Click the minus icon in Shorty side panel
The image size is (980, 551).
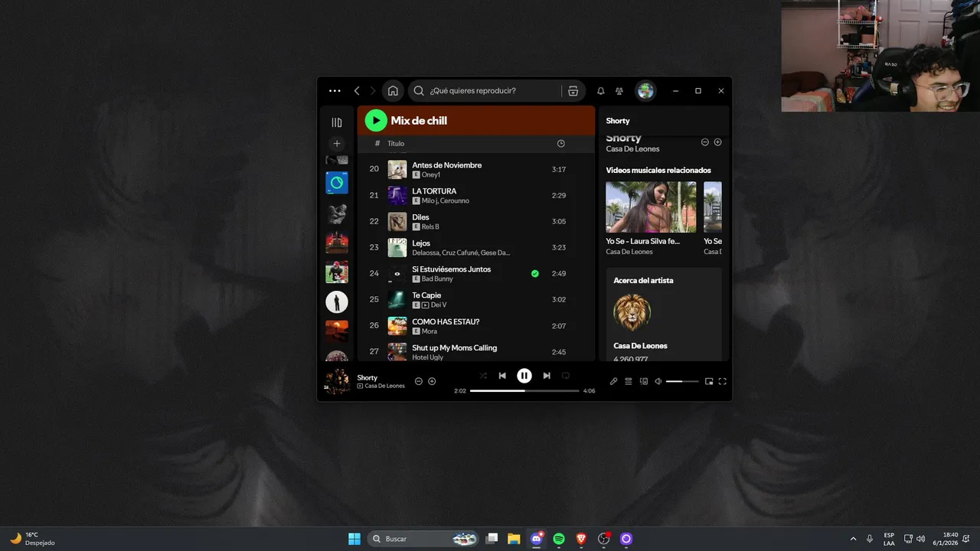[705, 142]
